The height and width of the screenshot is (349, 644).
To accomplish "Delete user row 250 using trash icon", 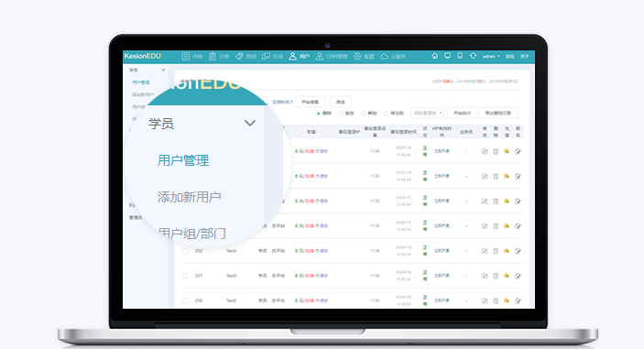I will (x=496, y=301).
